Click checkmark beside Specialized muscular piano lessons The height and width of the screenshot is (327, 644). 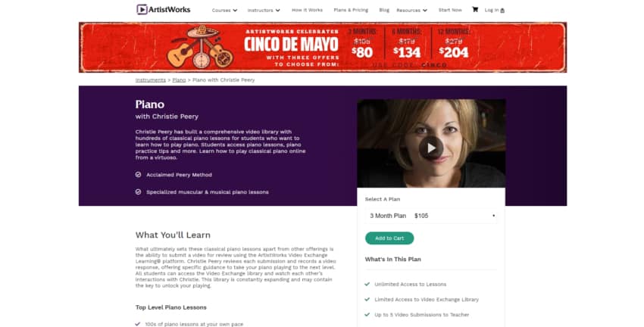coord(138,192)
